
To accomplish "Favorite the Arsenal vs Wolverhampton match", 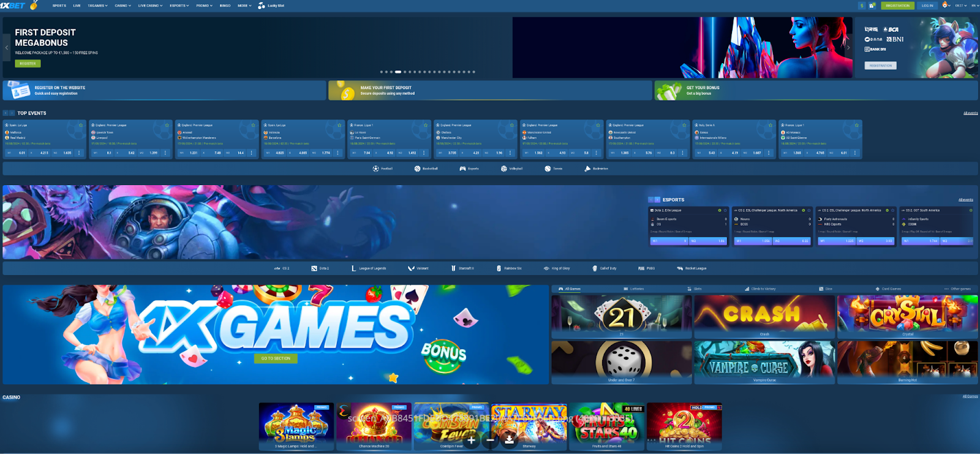I will tap(253, 125).
